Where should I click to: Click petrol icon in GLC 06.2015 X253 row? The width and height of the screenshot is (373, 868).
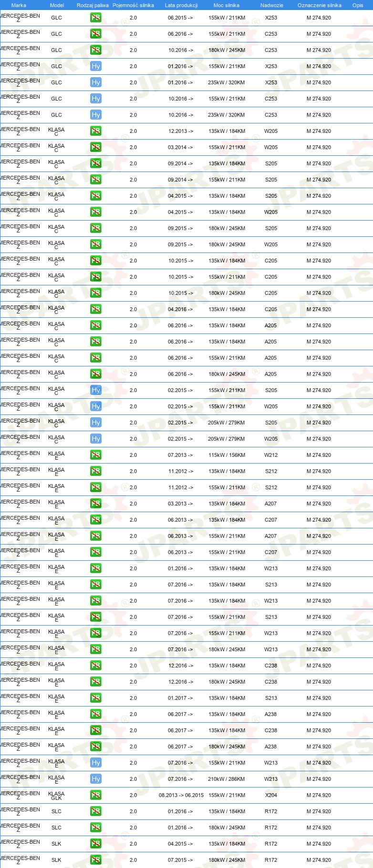pyautogui.click(x=95, y=18)
